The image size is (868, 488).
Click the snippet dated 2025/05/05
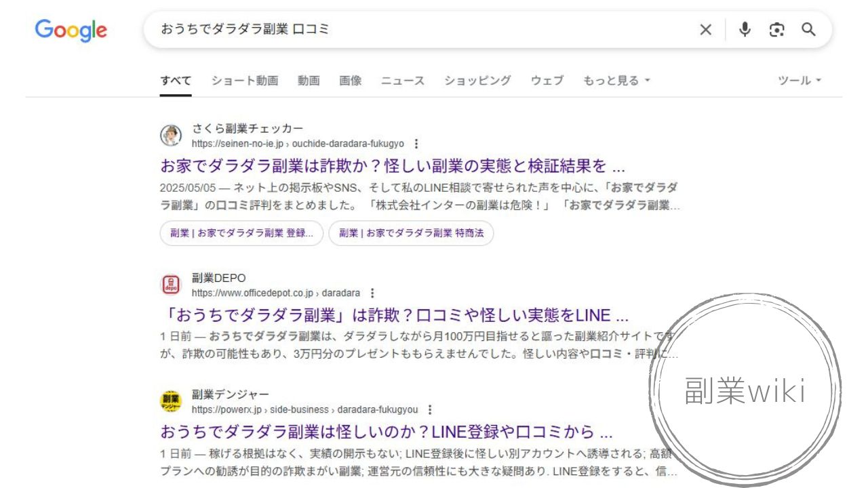pos(420,197)
